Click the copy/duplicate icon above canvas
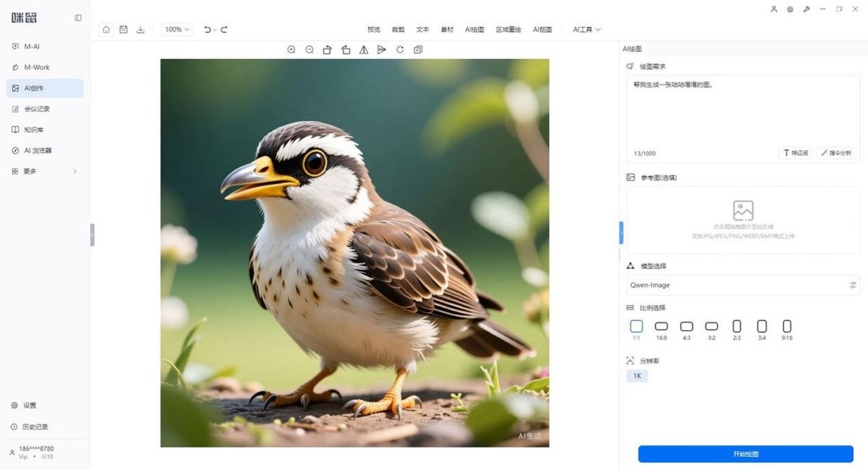The width and height of the screenshot is (868, 470). (418, 49)
